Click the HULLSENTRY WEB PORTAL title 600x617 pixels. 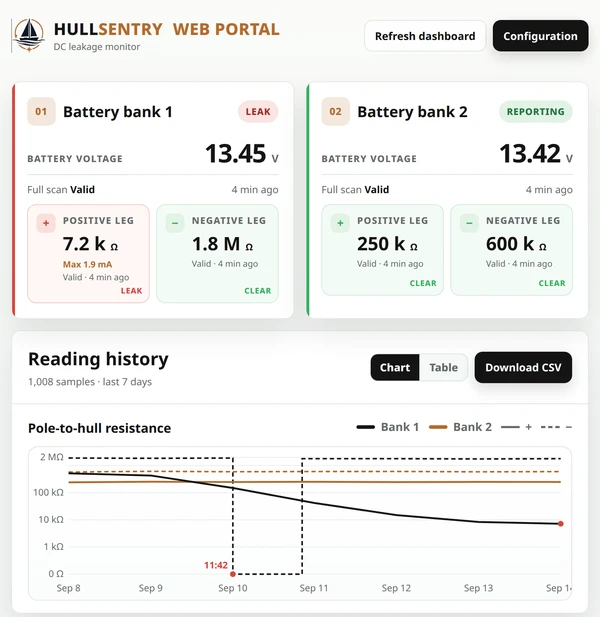click(x=166, y=30)
